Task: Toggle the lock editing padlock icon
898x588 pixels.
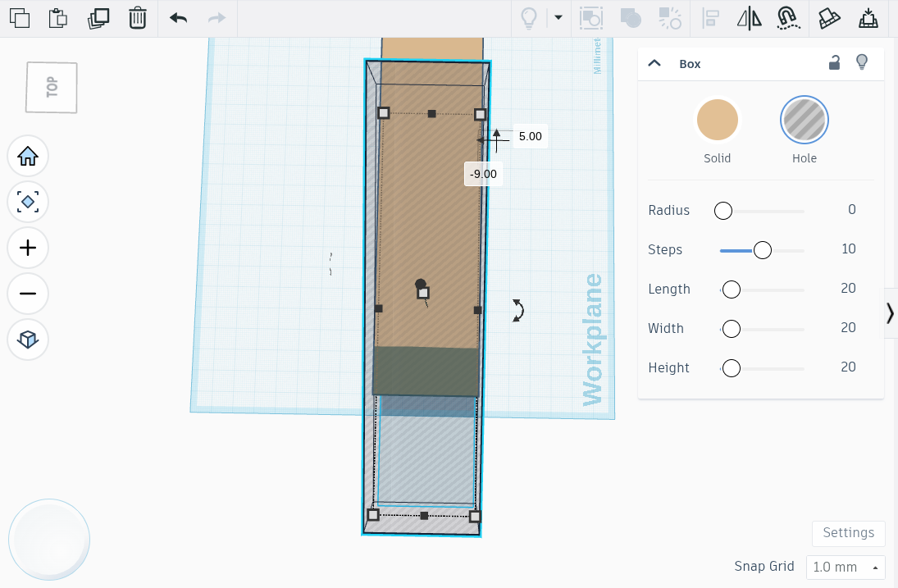Action: point(834,62)
